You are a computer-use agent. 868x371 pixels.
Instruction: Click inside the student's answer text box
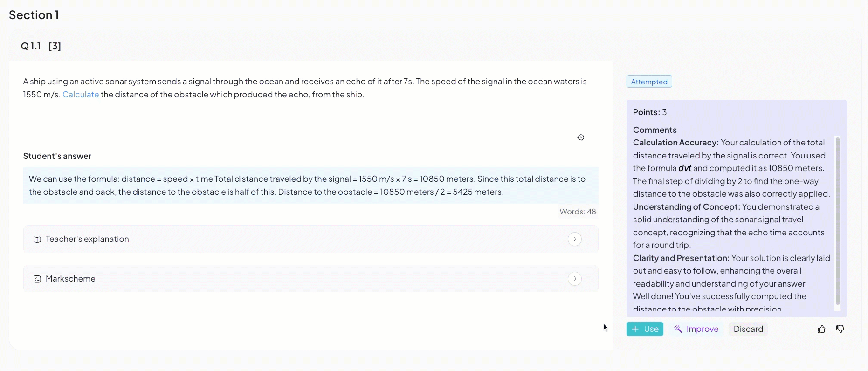[310, 185]
